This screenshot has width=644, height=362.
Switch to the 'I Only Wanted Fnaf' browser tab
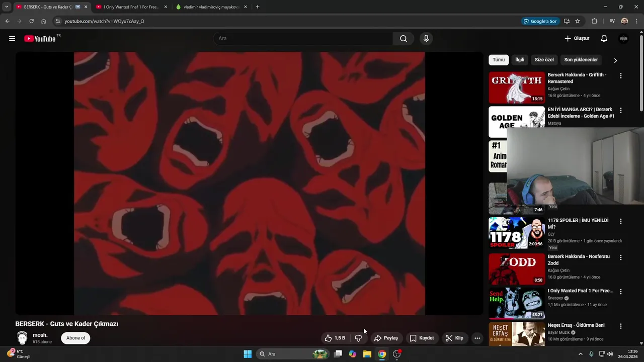coord(131,7)
